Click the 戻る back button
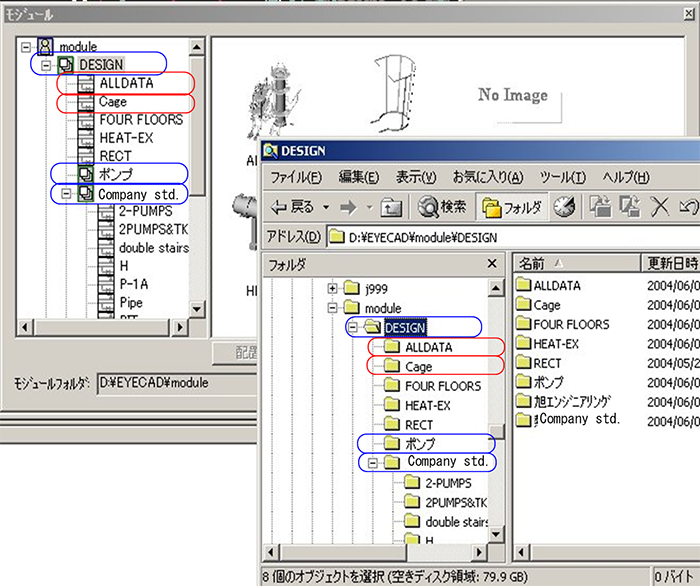This screenshot has height=586, width=700. point(291,208)
